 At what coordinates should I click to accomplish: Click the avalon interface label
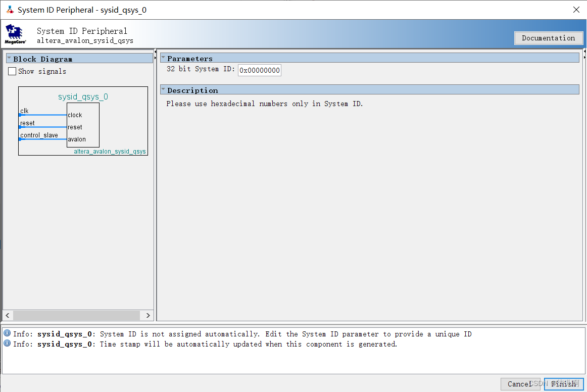pyautogui.click(x=77, y=139)
